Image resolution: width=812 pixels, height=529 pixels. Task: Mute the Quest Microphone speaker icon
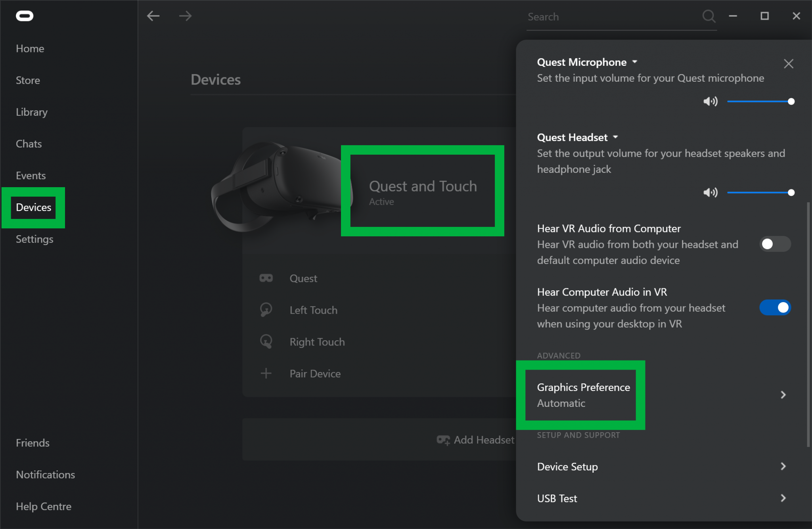(710, 102)
